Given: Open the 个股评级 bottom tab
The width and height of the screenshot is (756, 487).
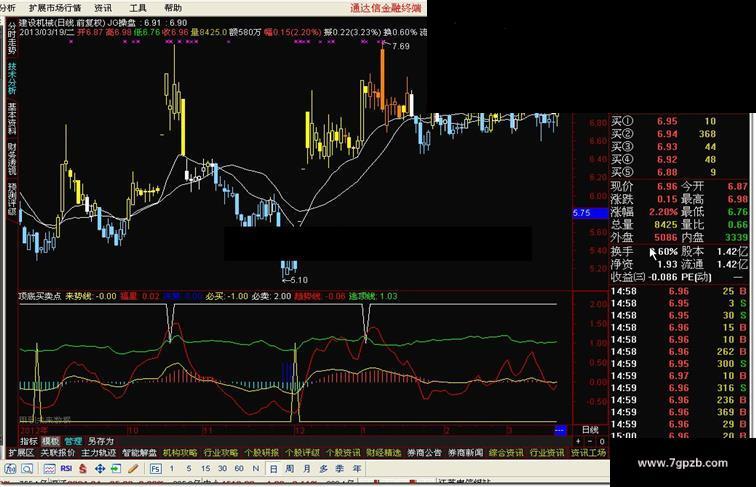Looking at the screenshot, I should point(302,453).
